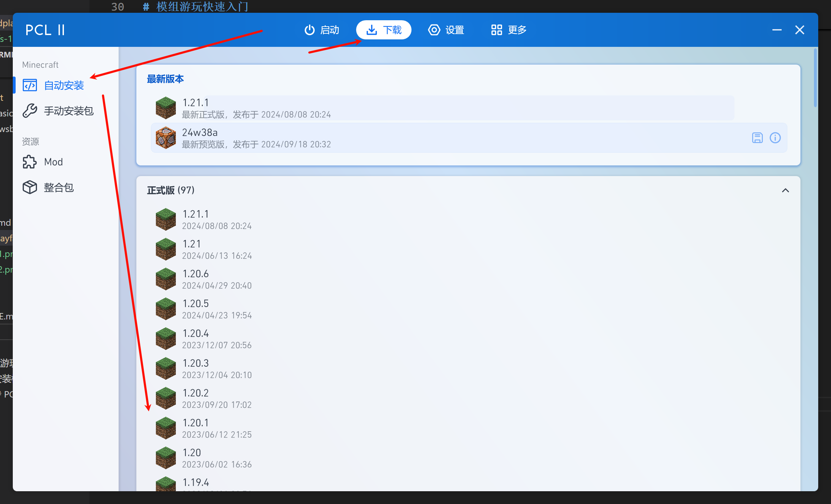Click the 整合包 cube icon
This screenshot has height=504, width=831.
tap(30, 187)
